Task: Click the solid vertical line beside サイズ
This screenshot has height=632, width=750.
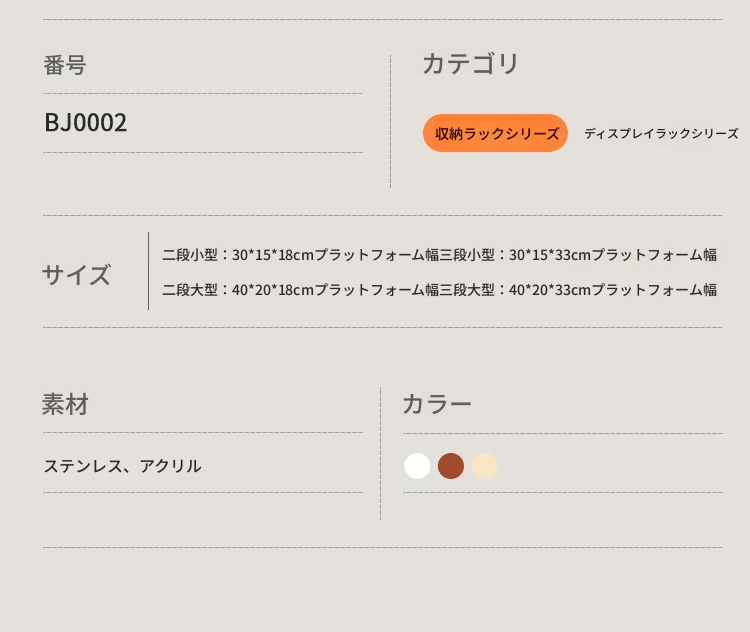Action: (148, 271)
